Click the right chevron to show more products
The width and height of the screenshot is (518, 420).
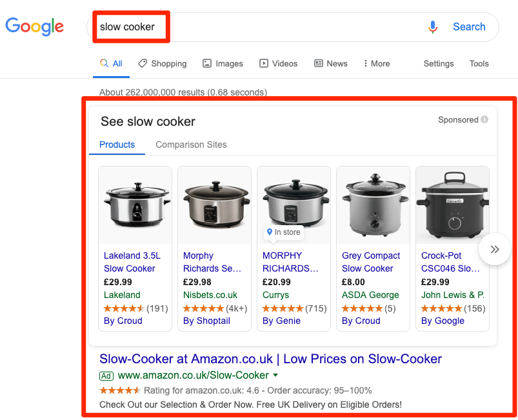tap(494, 249)
